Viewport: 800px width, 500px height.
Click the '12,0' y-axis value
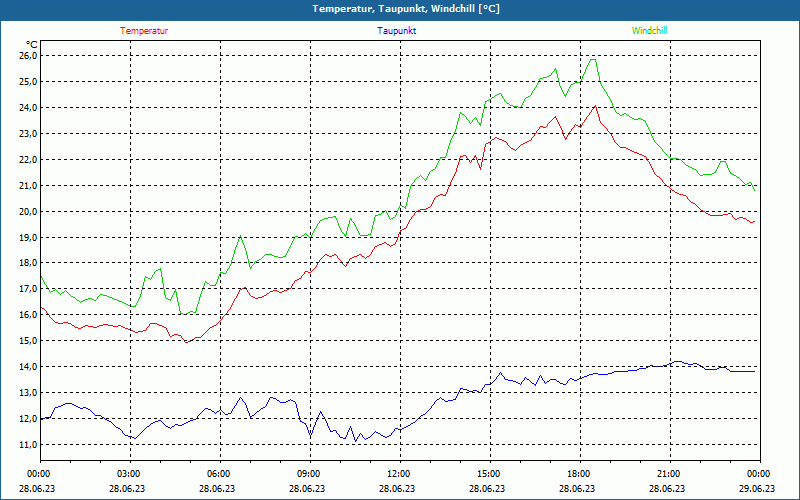(x=28, y=418)
